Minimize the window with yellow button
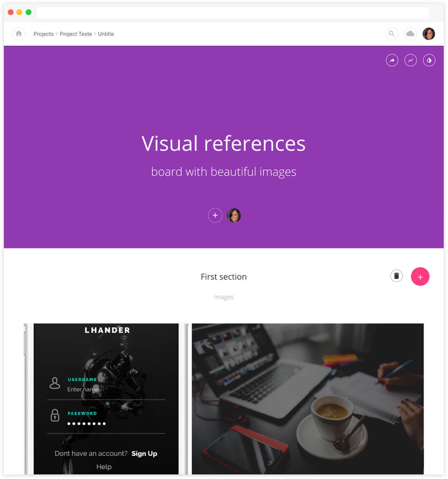Image resolution: width=448 pixels, height=479 pixels. [19, 12]
